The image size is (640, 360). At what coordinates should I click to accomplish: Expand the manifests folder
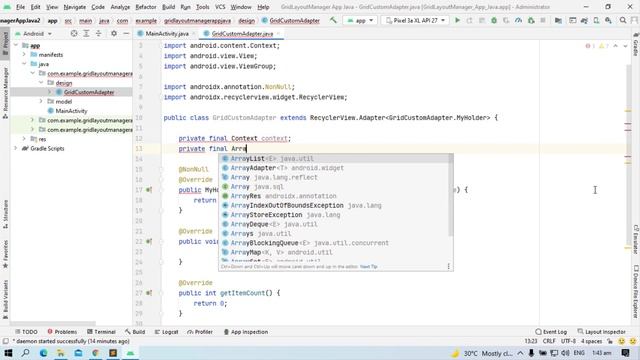[x=24, y=54]
